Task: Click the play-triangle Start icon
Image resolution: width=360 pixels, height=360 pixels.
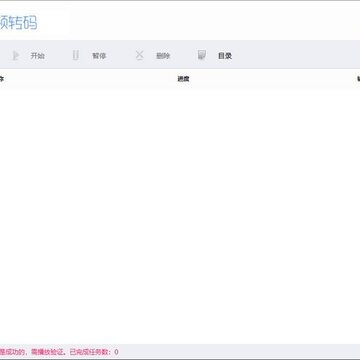Action: [x=15, y=55]
